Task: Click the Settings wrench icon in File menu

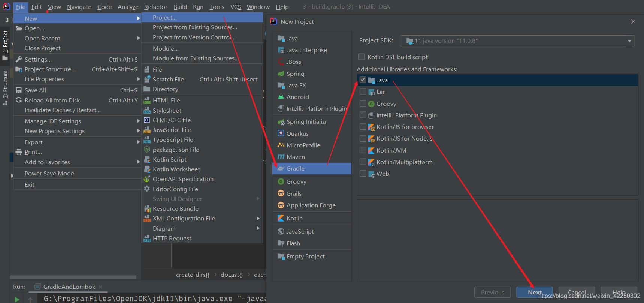Action: (x=19, y=59)
